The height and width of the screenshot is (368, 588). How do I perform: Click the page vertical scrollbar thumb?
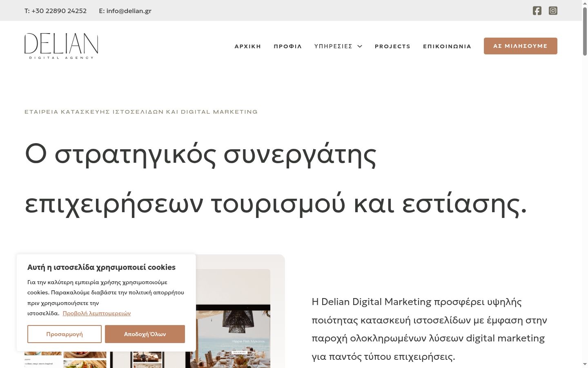[x=585, y=31]
